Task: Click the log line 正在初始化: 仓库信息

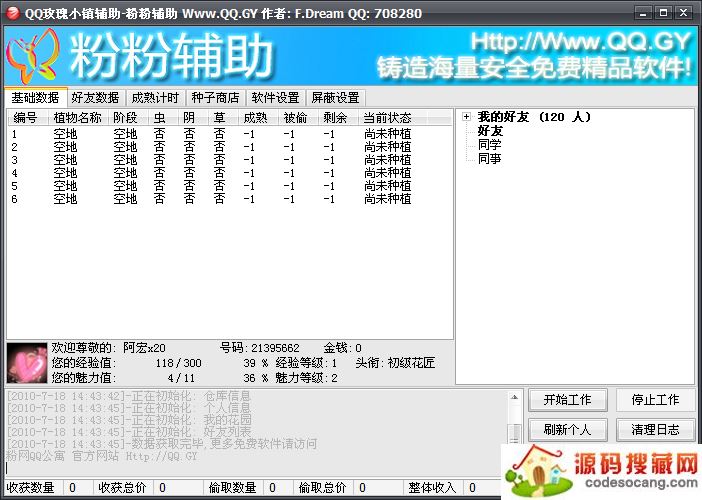Action: 129,396
